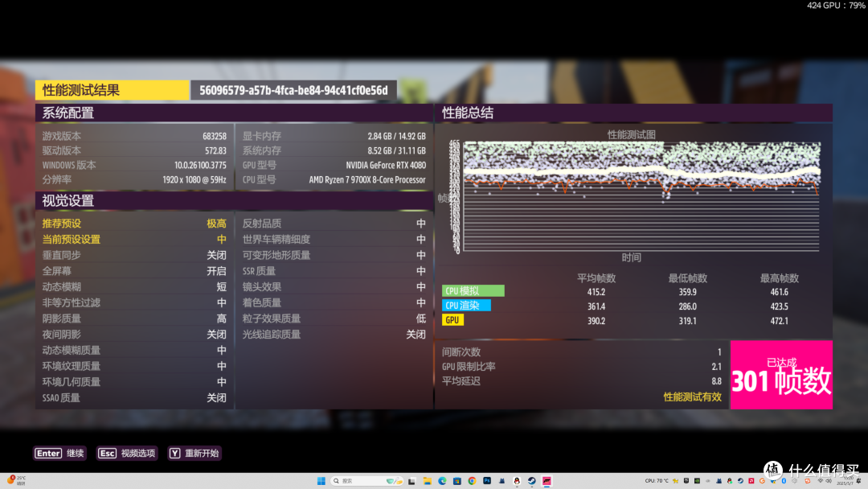Click the CPU 70 °C tray readout
The image size is (868, 489).
pyautogui.click(x=657, y=481)
